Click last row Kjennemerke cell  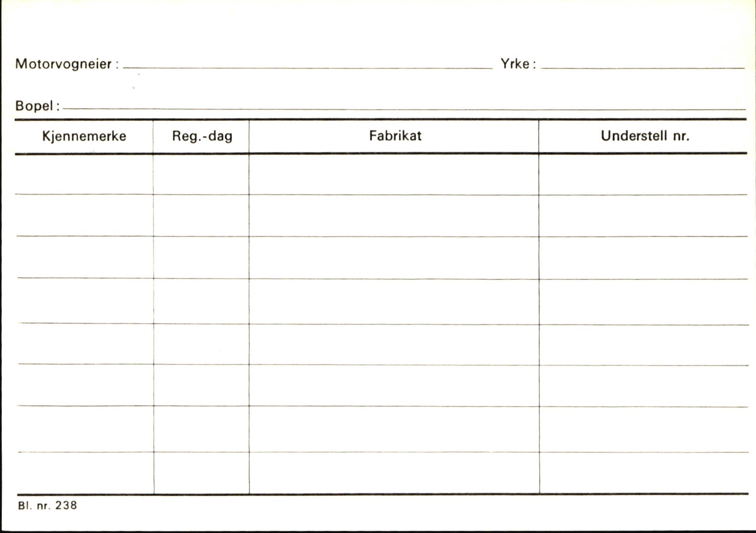86,473
